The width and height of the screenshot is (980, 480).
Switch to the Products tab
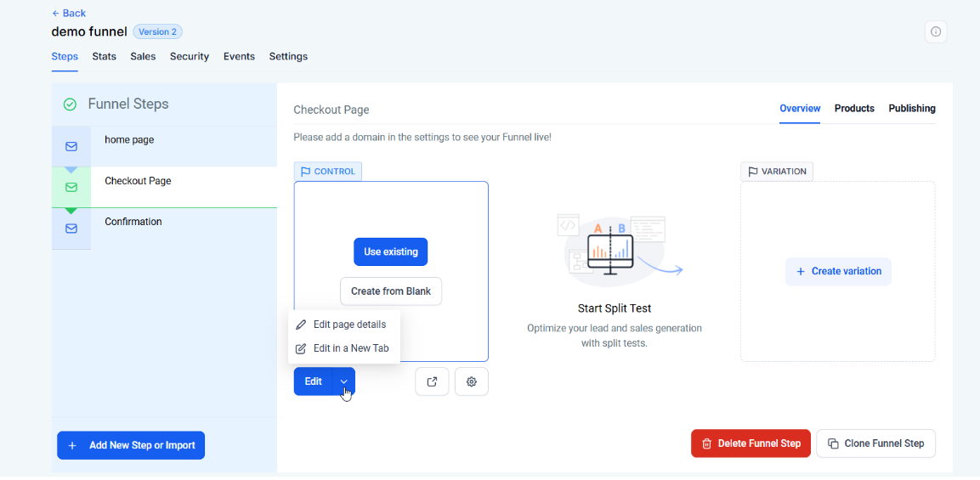[854, 108]
